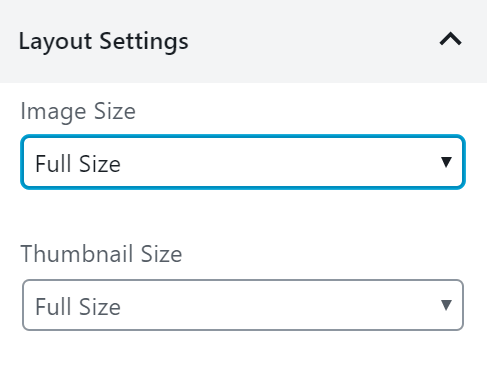This screenshot has height=369, width=487.
Task: Focus the blue-outlined Image Size combo box
Action: click(243, 162)
